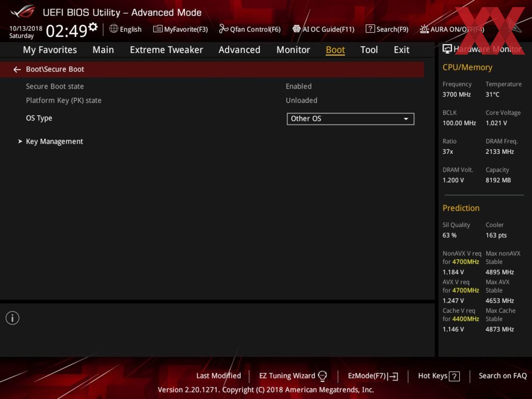532x399 pixels.
Task: Click the OS Type dropdown arrow
Action: (406, 119)
